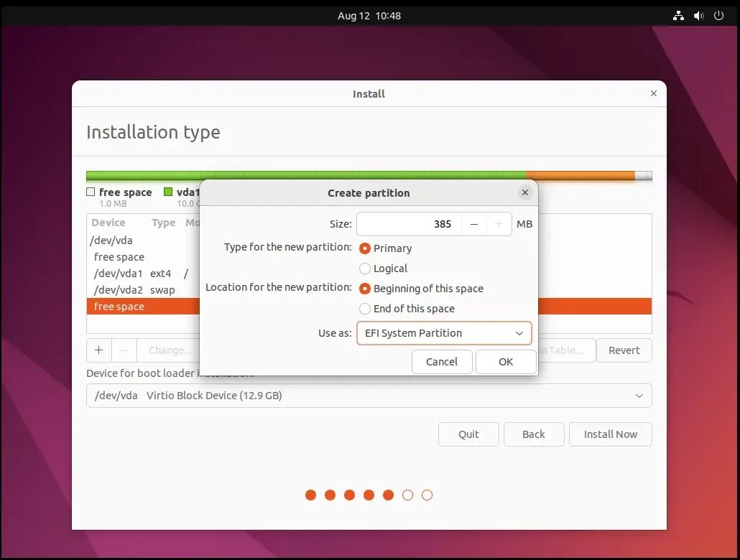Choose End of this space option

[x=365, y=309]
